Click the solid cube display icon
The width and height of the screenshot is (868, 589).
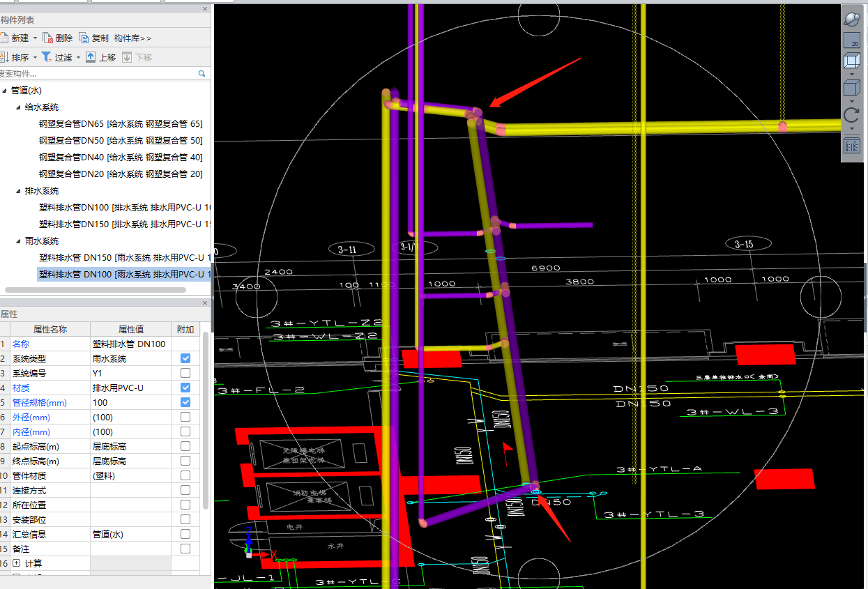point(852,88)
